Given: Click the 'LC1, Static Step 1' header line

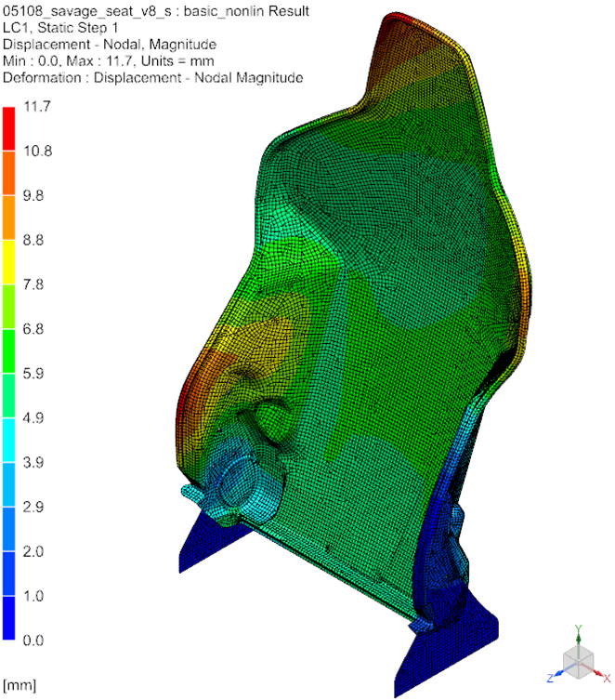Looking at the screenshot, I should 60,28.
